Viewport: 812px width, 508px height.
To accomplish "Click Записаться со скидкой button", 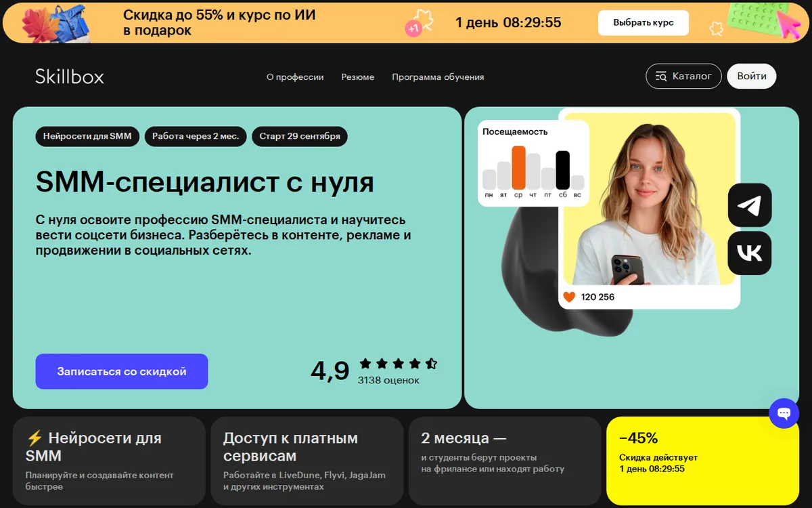I will tap(122, 371).
